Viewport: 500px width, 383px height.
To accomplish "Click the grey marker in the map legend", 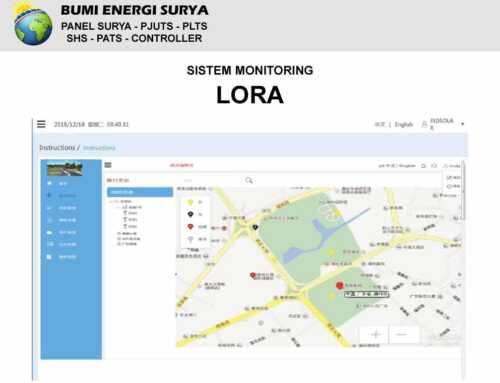I will click(x=190, y=239).
